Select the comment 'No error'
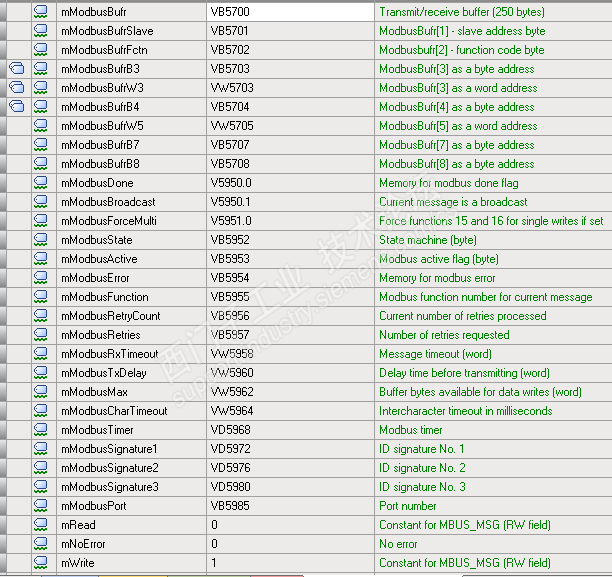The height and width of the screenshot is (577, 612). tap(398, 544)
